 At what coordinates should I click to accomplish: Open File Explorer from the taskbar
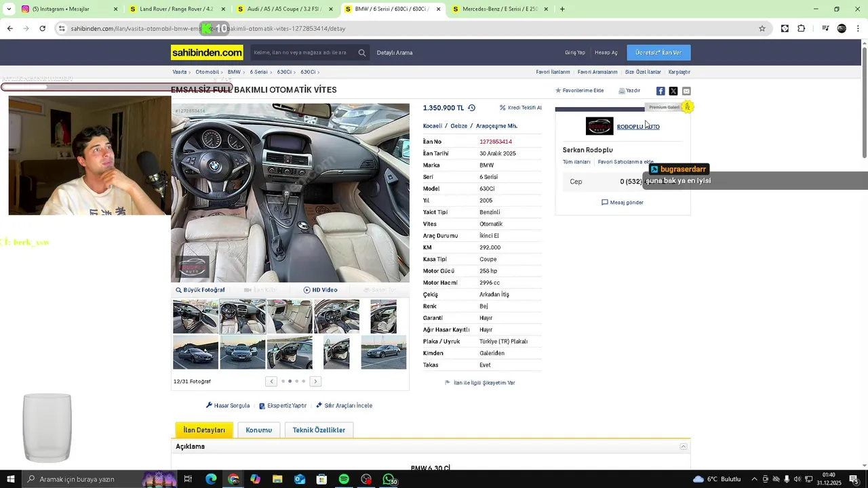click(277, 479)
